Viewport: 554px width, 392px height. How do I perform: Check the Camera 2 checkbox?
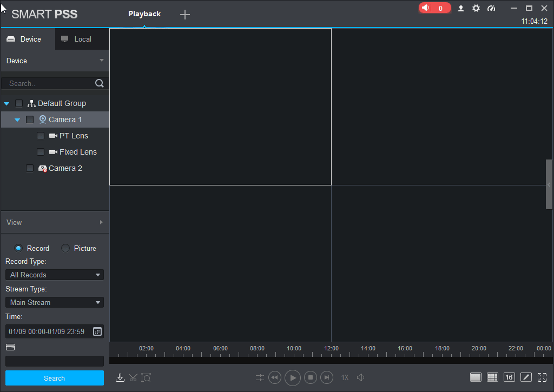click(x=30, y=168)
